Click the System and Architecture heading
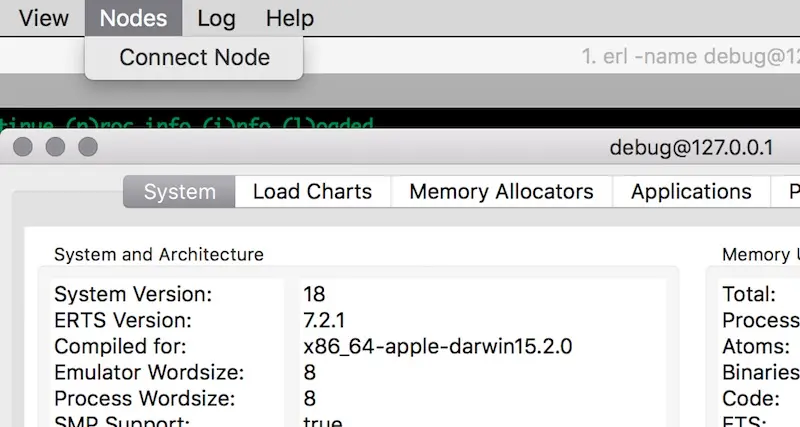Viewport: 800px width, 427px height. pyautogui.click(x=159, y=255)
